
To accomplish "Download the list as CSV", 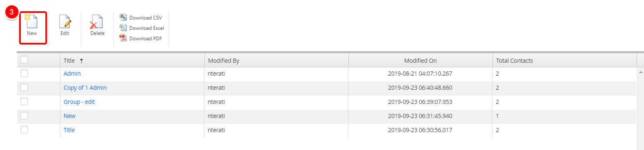I will click(141, 17).
